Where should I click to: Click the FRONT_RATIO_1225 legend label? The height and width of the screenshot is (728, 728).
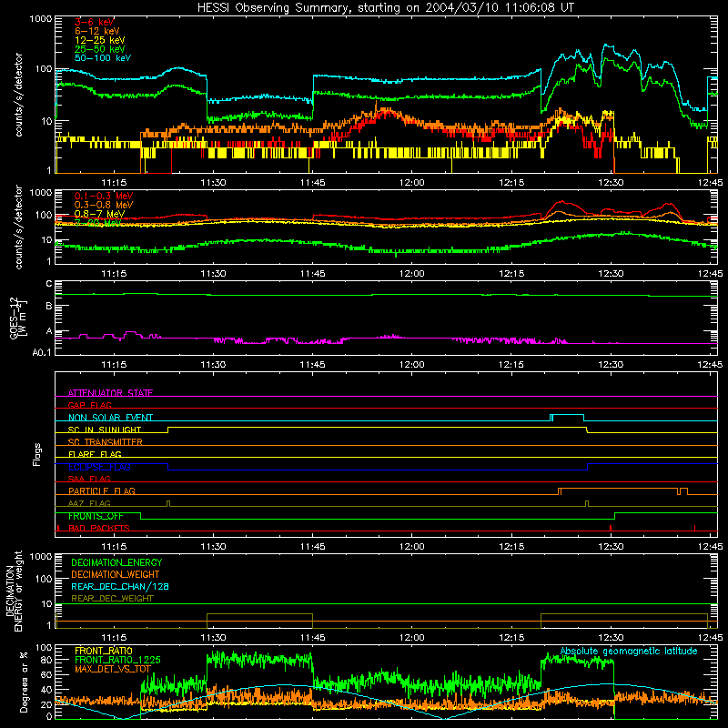tap(117, 660)
